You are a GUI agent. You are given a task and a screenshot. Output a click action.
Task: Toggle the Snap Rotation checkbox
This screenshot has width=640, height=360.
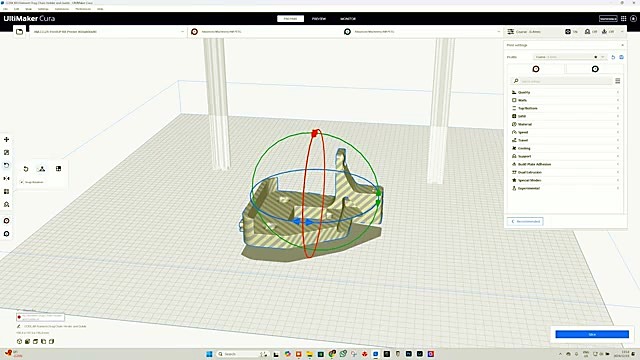click(x=22, y=182)
